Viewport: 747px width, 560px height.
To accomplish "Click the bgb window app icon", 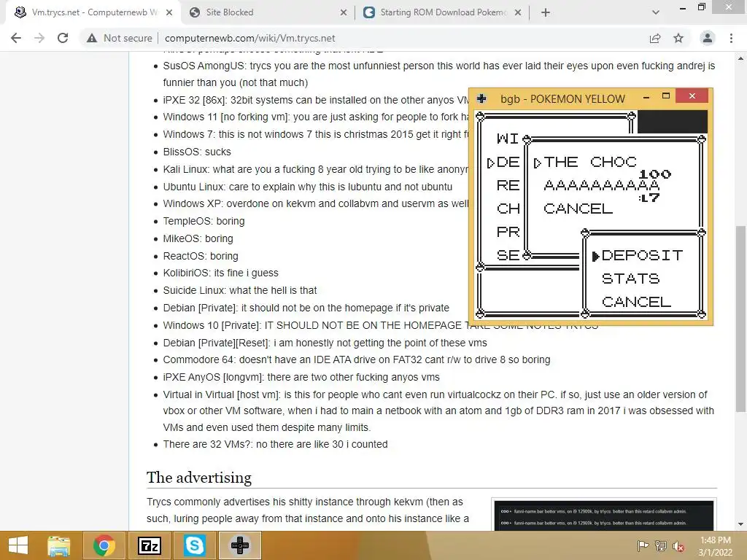I will coord(481,98).
